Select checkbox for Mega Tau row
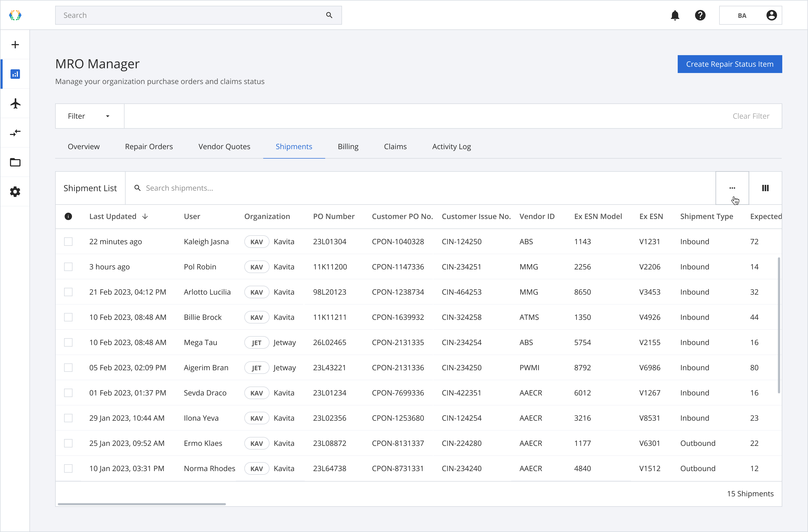The width and height of the screenshot is (808, 532). pos(68,342)
